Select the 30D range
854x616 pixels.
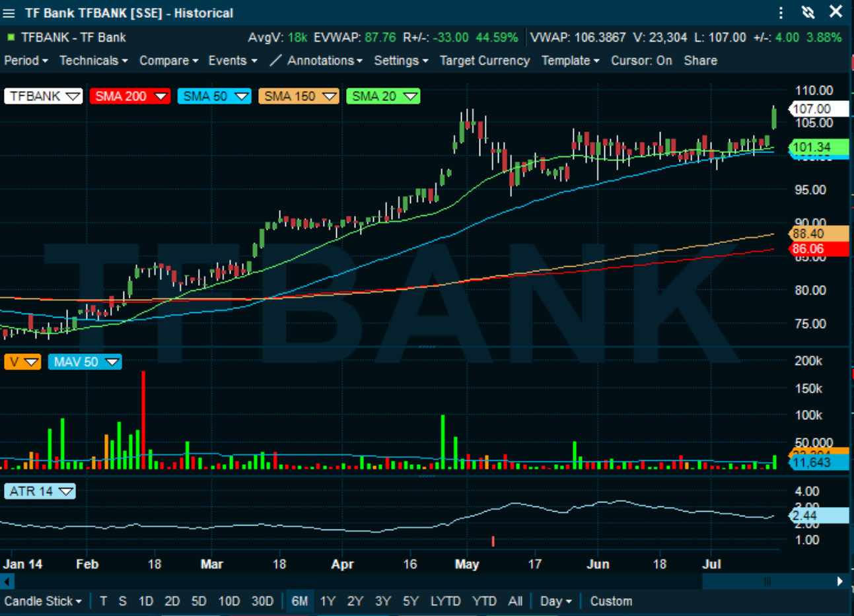click(x=262, y=601)
